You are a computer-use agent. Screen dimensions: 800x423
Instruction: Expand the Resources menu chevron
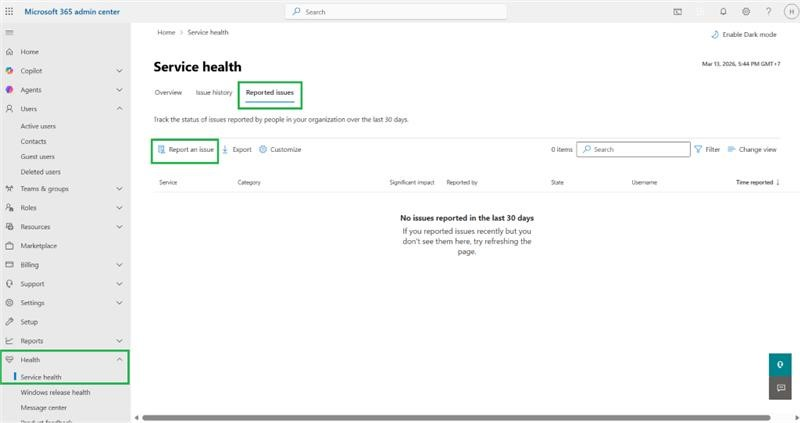click(x=119, y=227)
